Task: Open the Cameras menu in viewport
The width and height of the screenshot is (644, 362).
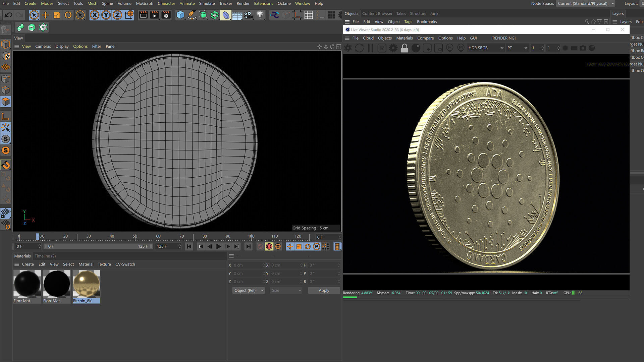Action: [43, 47]
